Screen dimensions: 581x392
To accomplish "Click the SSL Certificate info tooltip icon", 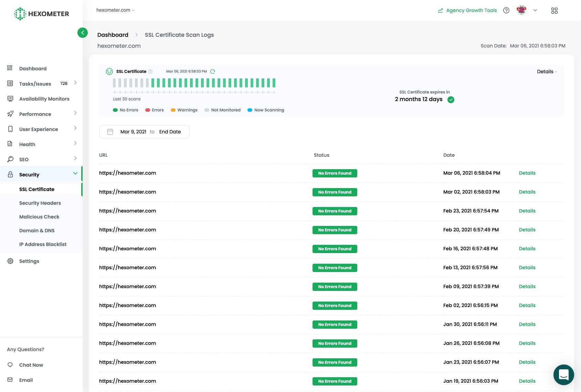I will [150, 72].
